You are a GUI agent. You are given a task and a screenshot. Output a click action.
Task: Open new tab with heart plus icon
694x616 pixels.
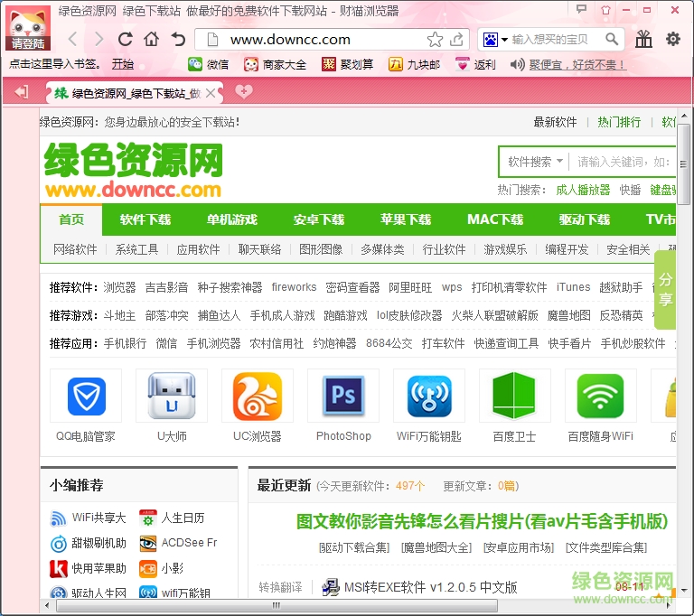[x=243, y=92]
